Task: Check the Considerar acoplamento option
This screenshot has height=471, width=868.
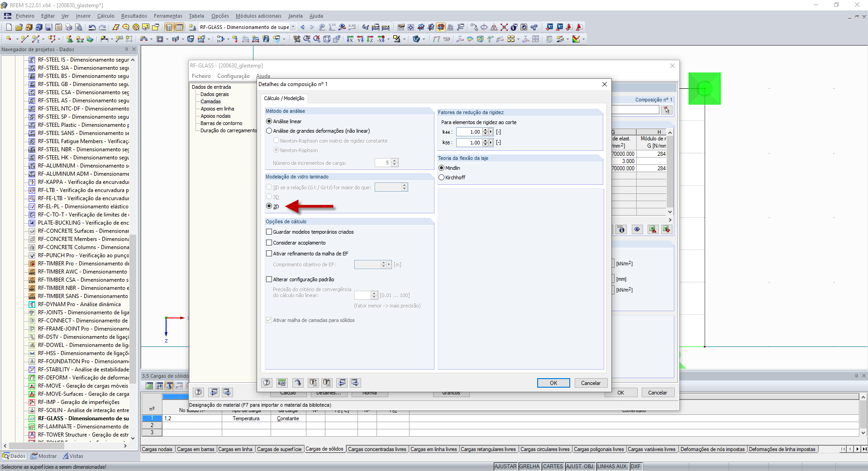Action: pyautogui.click(x=296, y=243)
